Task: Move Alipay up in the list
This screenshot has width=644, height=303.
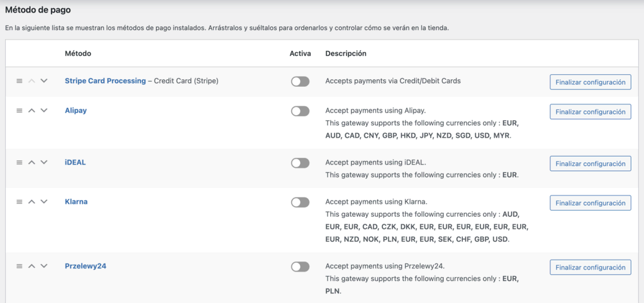Action: [x=31, y=111]
